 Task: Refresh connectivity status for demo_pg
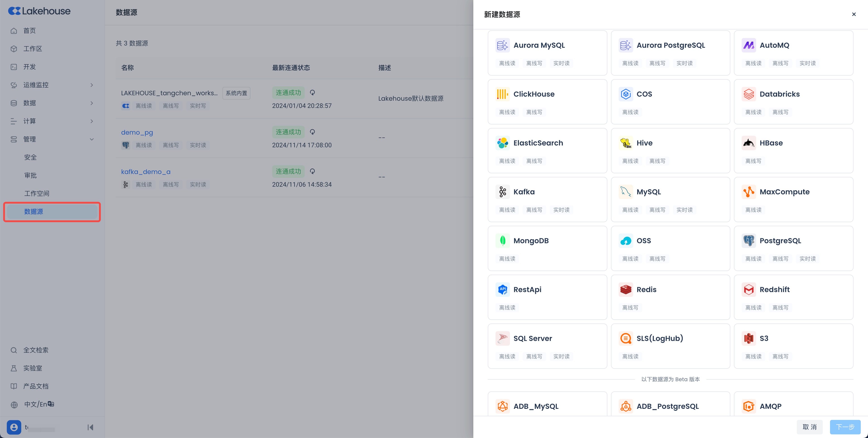pos(312,132)
